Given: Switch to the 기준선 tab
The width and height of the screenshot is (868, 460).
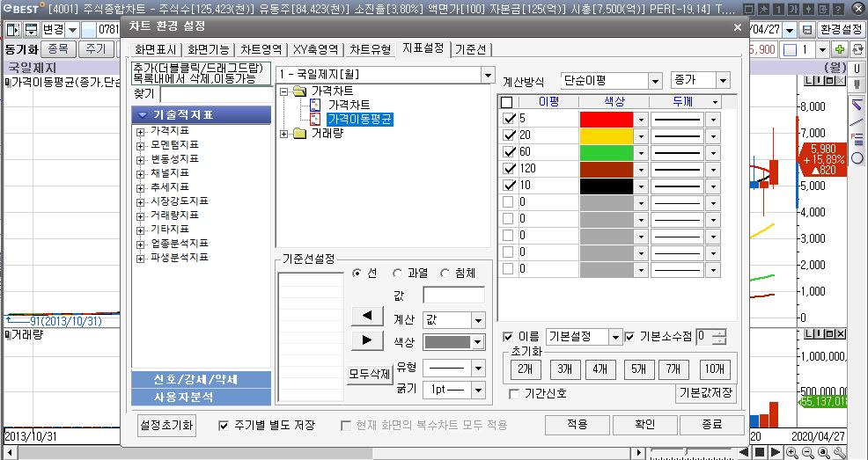Looking at the screenshot, I should [x=471, y=50].
